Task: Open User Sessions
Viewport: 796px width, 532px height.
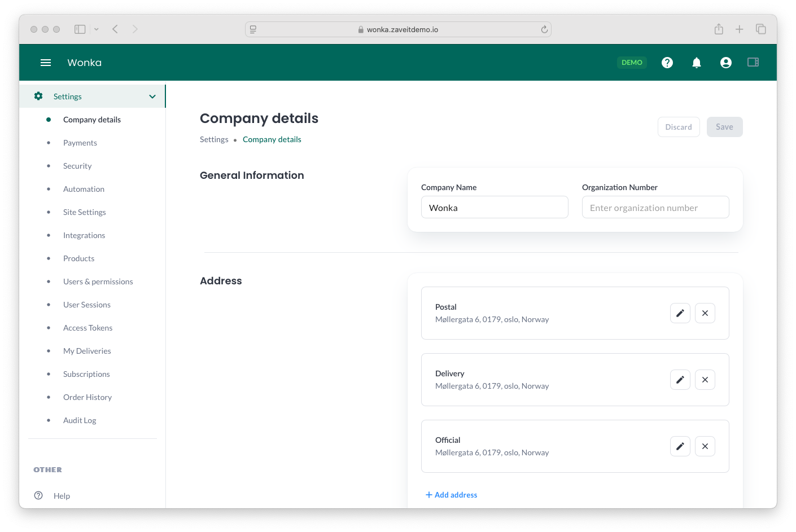Action: [x=87, y=305]
